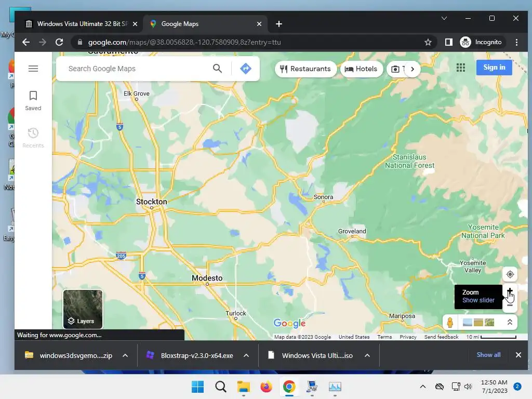532x399 pixels.
Task: Open Layers map type thumbnail
Action: point(83,309)
